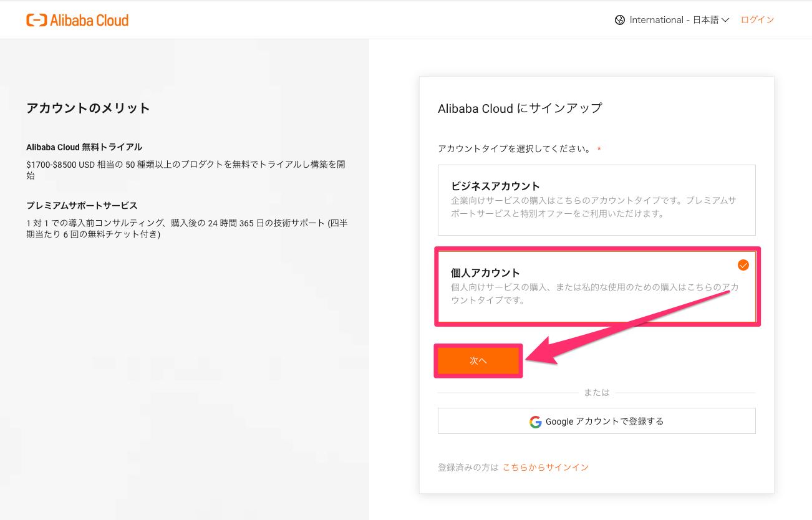Open the Alibaba Cloud logo homepage
Viewport: 812px width, 520px height.
pos(77,20)
